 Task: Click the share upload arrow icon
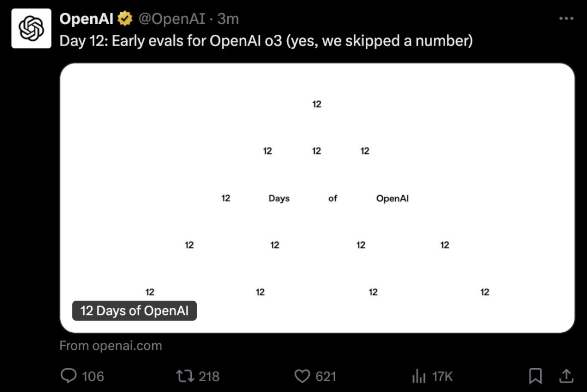566,376
